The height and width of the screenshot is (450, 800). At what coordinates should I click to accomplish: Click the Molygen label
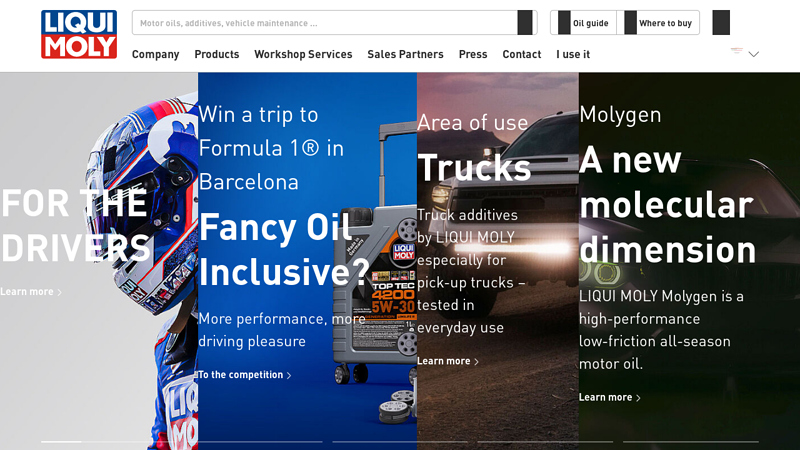click(620, 115)
